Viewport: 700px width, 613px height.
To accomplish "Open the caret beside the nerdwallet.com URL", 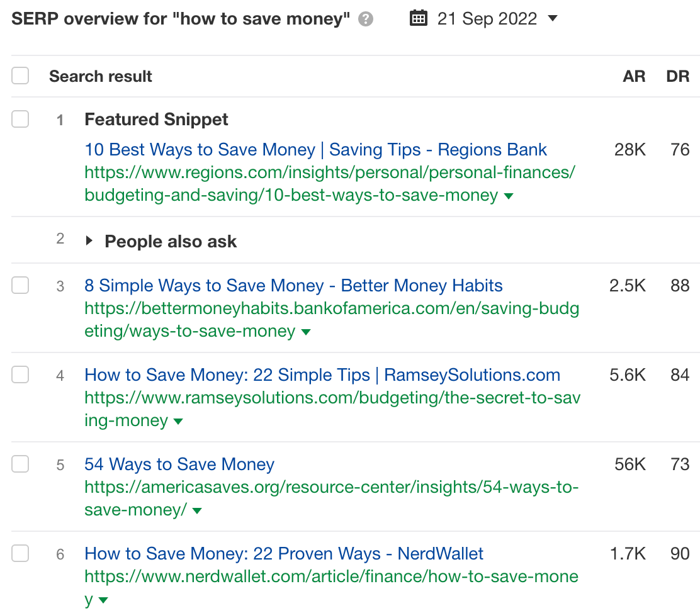I will tap(103, 600).
